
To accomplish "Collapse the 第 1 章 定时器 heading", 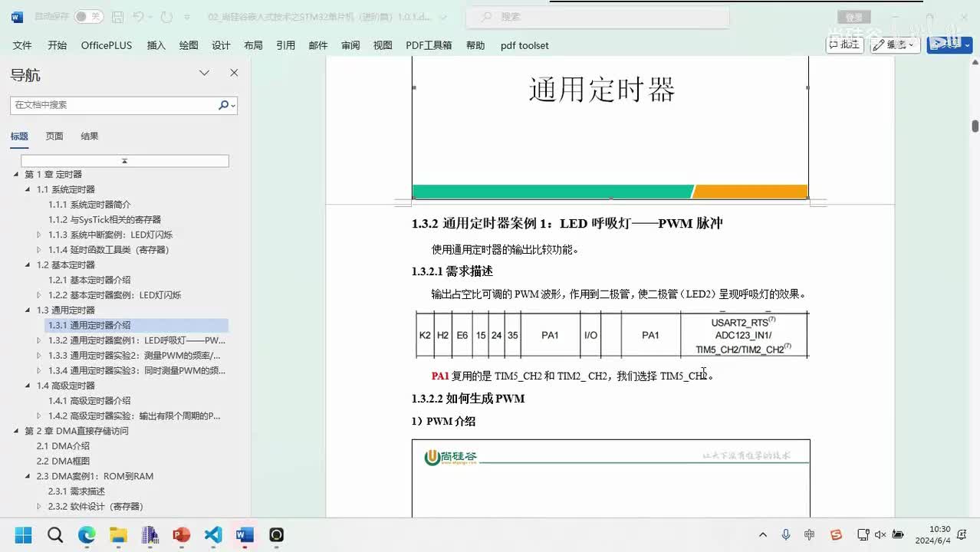I will [x=16, y=175].
